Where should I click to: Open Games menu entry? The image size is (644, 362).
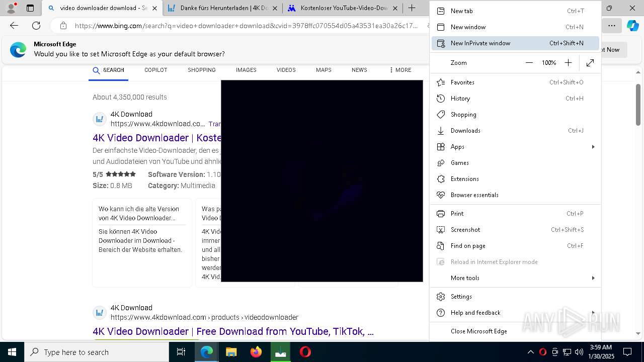(515, 163)
